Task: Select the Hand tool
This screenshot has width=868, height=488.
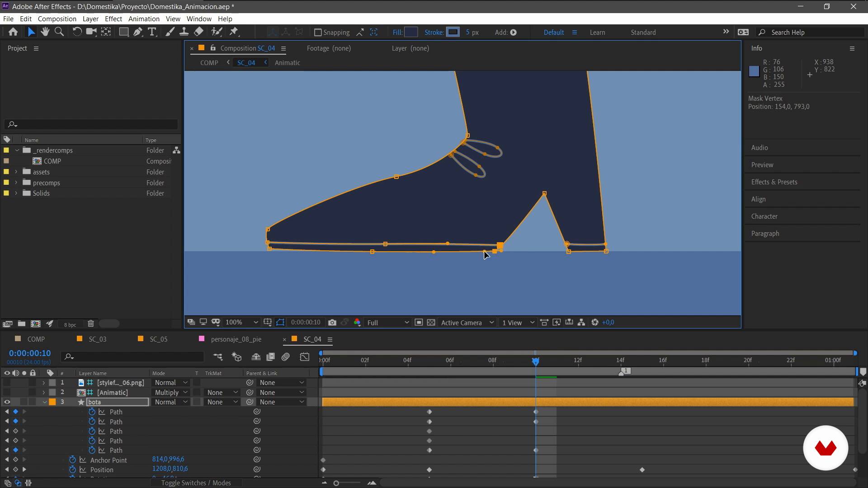Action: click(45, 32)
